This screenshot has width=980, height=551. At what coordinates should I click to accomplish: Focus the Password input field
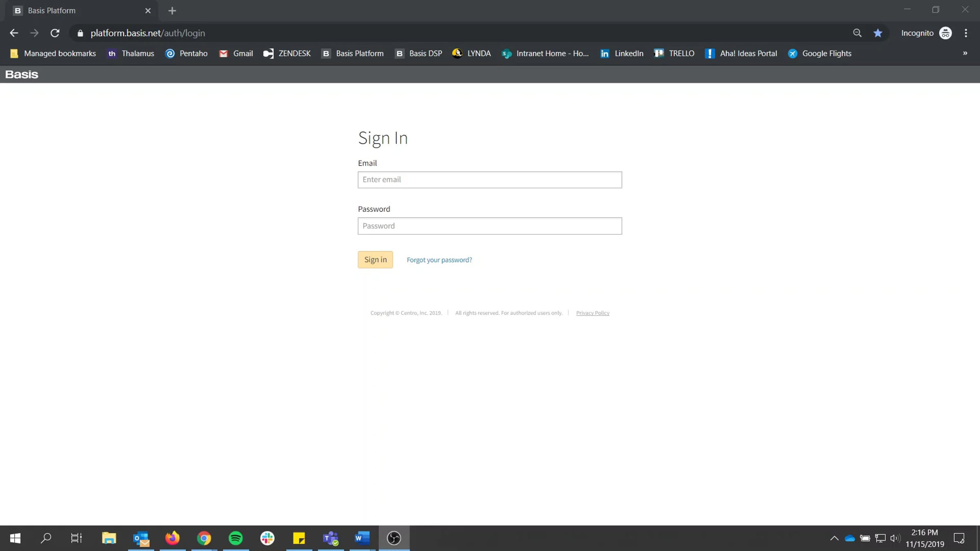[x=490, y=226]
